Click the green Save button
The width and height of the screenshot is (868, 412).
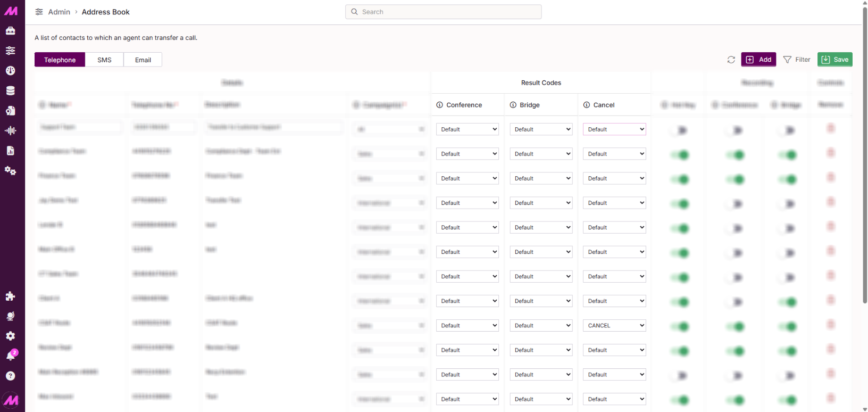click(x=834, y=60)
